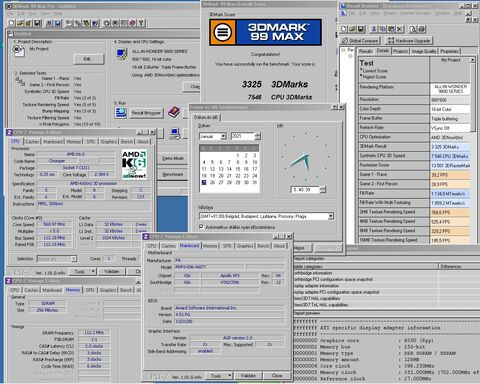The width and height of the screenshot is (480, 384).
Task: Click Validate in mainboard CPU-Z window
Action: pos(248,376)
